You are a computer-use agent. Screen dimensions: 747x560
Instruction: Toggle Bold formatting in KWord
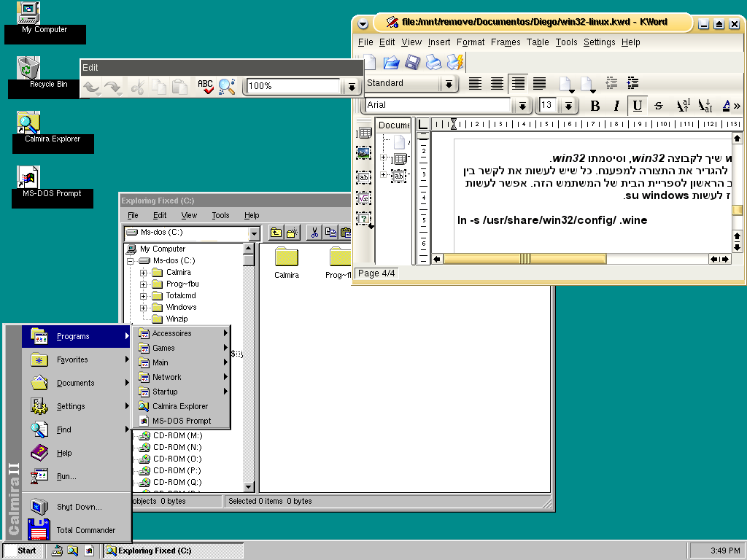[595, 106]
